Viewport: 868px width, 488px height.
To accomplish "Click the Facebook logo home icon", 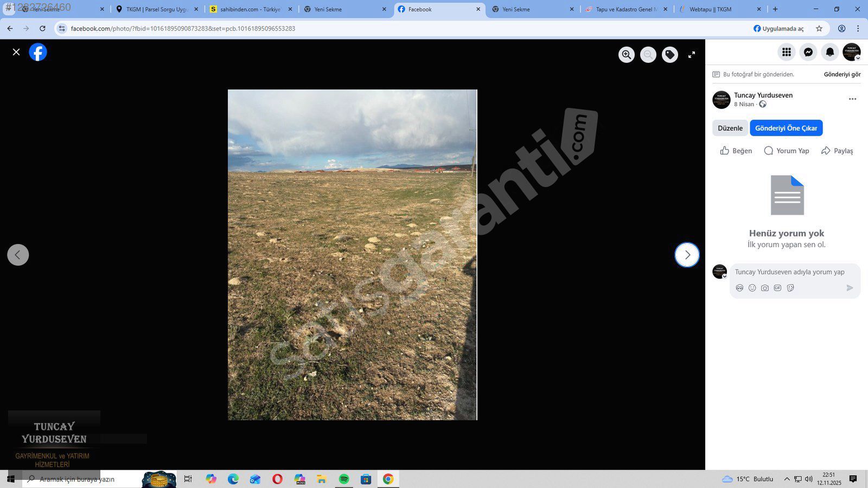I will pos(38,52).
